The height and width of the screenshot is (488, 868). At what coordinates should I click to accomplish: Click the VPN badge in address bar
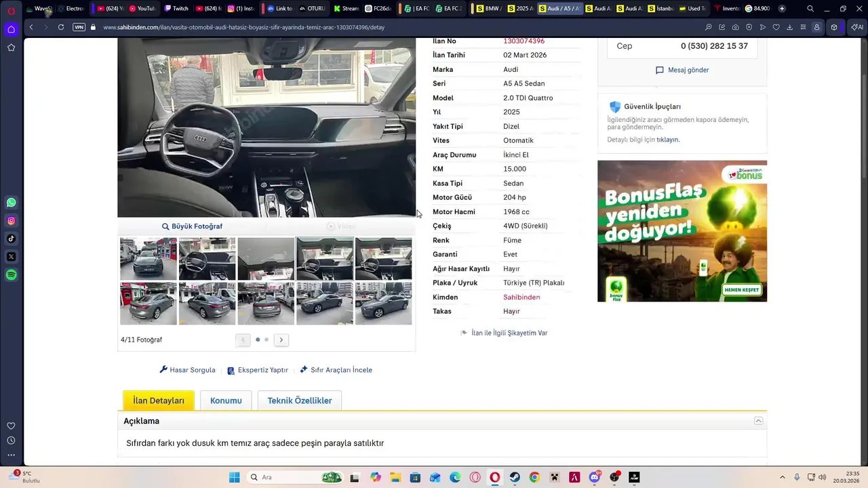79,27
